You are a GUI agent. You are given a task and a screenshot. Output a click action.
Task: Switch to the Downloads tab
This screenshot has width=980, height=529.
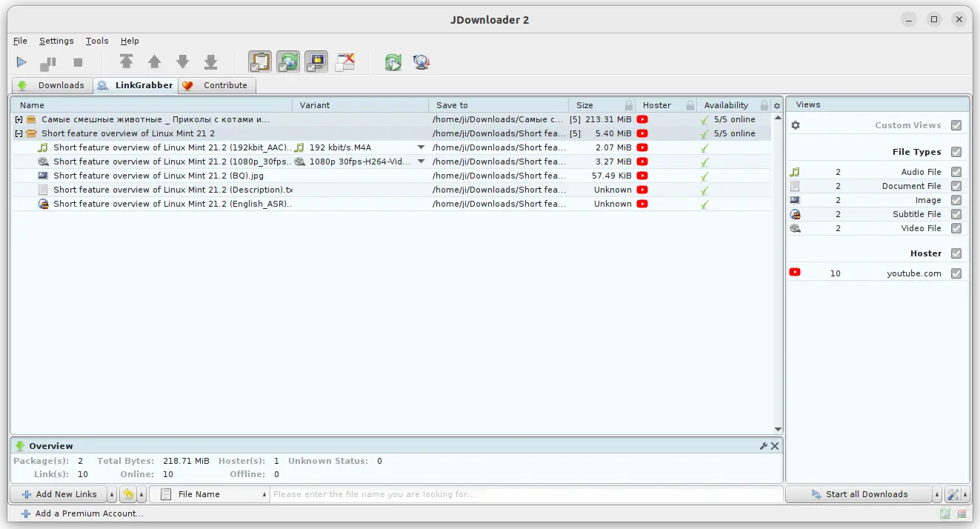click(x=53, y=85)
